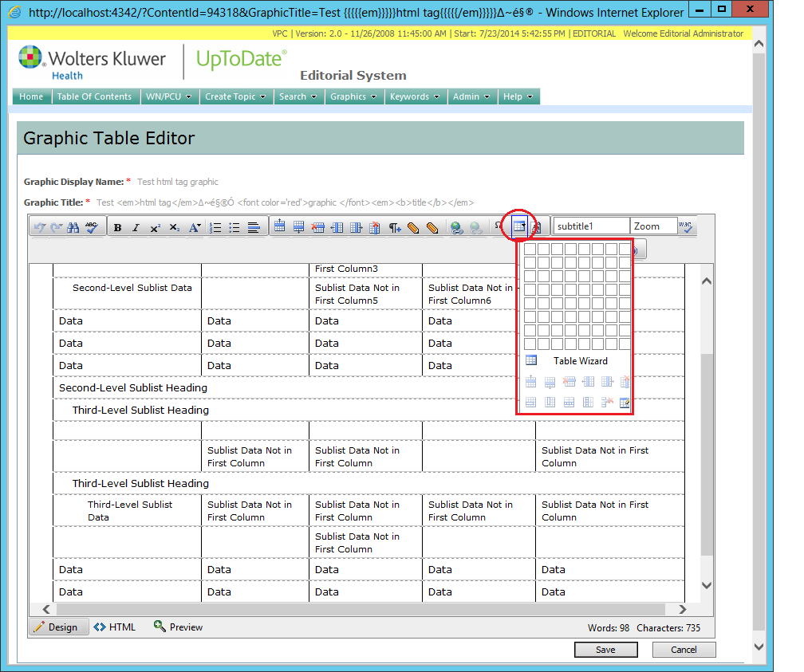Expand the Admin menu
The height and width of the screenshot is (672, 804).
click(471, 96)
